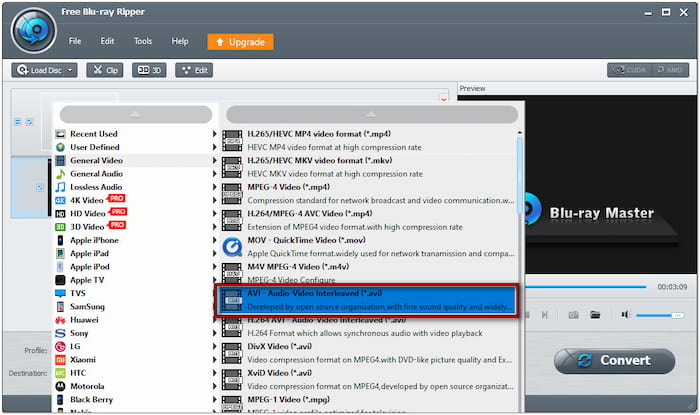
Task: Click the Edit effects button
Action: coord(193,70)
